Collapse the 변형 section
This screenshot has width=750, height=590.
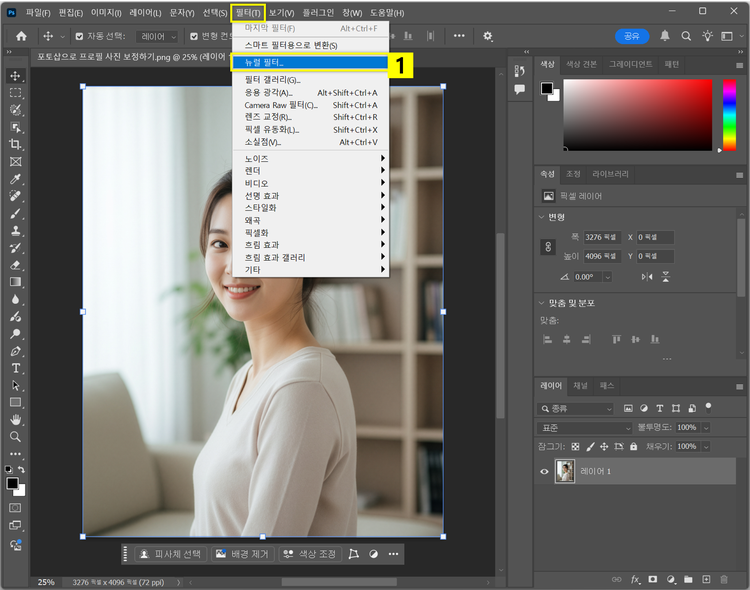[542, 217]
